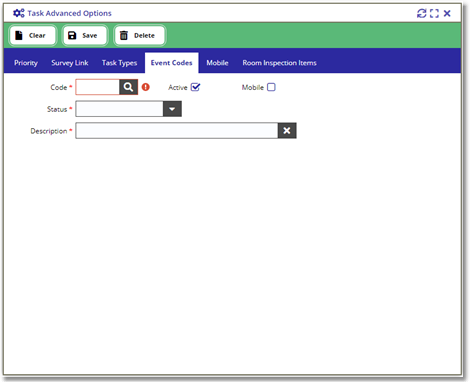Click the gears icon beside the title

(19, 13)
